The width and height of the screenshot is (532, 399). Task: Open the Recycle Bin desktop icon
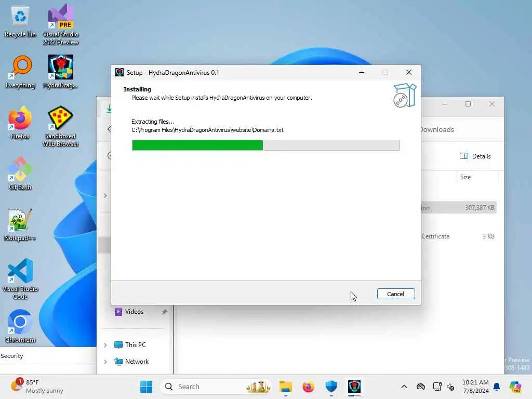pos(20,22)
